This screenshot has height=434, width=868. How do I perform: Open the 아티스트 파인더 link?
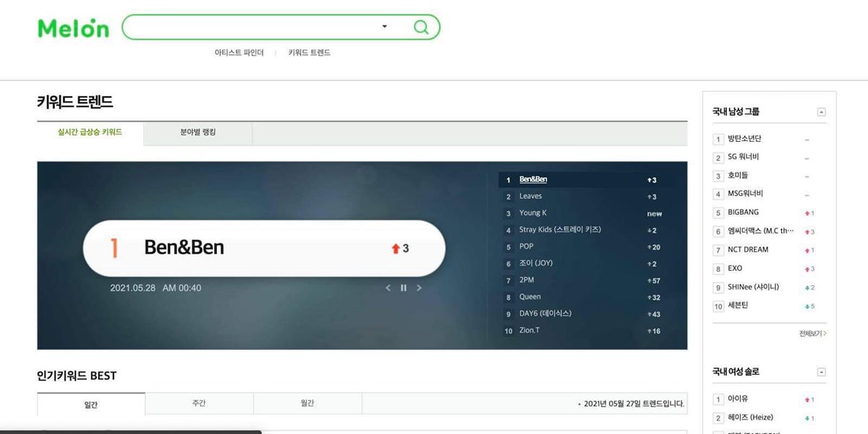(239, 53)
